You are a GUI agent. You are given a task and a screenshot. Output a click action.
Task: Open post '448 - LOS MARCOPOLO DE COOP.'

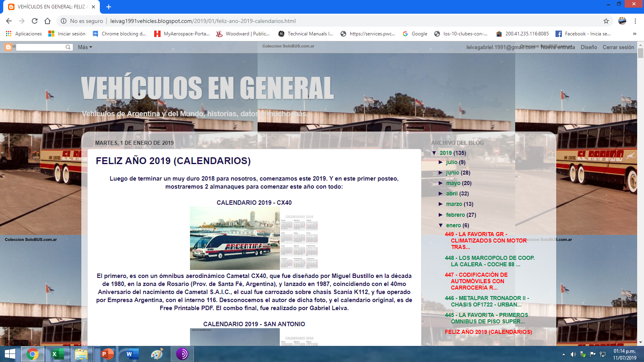click(x=490, y=261)
